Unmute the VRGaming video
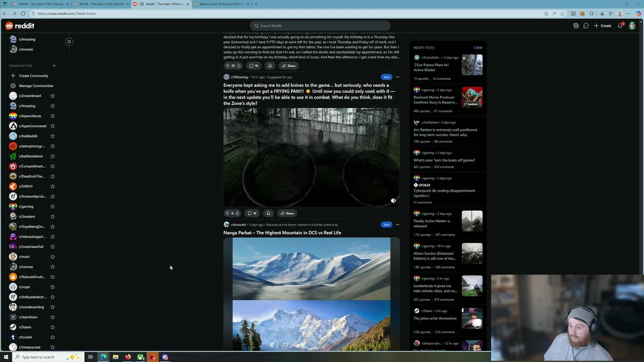644x362 pixels. (393, 201)
